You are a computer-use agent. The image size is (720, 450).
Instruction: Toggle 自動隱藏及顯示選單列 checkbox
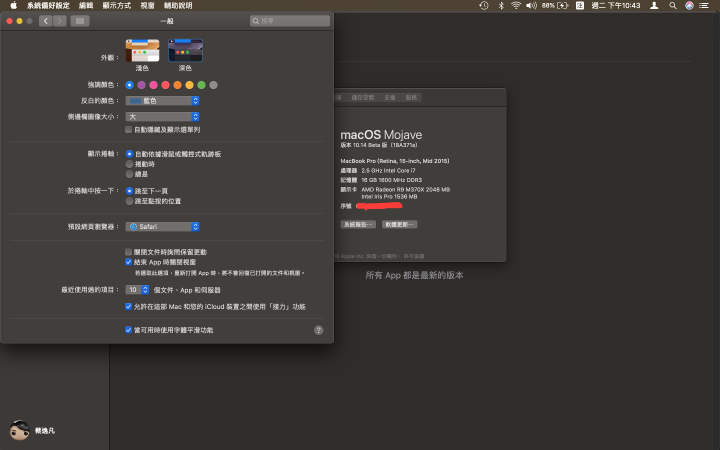coord(129,130)
